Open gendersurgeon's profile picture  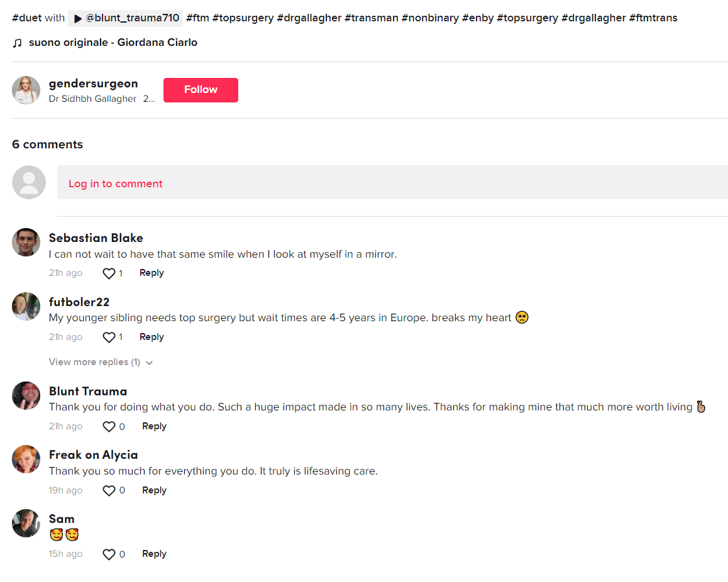[x=26, y=90]
